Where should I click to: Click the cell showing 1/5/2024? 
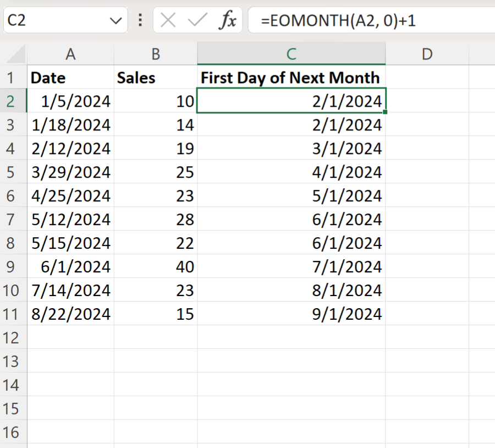pyautogui.click(x=70, y=101)
